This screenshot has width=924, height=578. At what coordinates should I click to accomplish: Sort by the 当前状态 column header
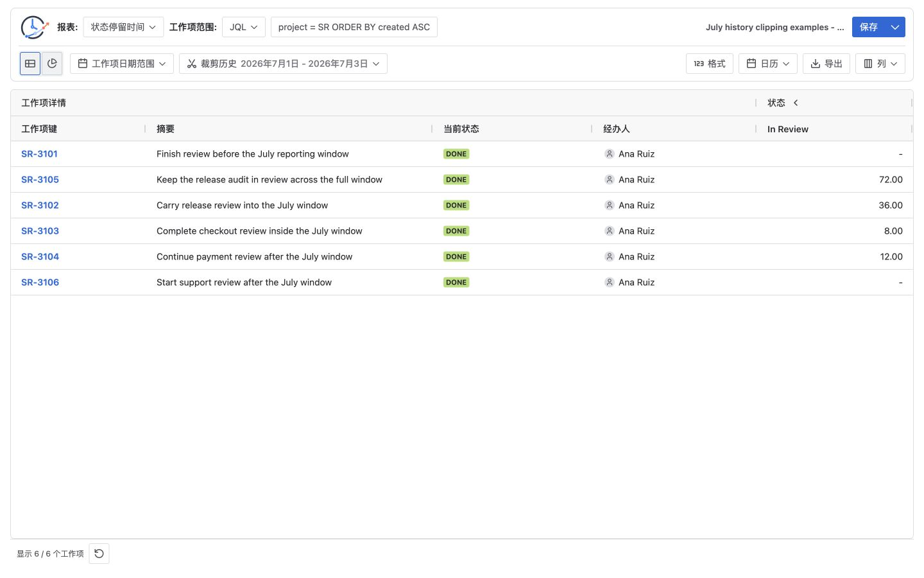(x=461, y=129)
